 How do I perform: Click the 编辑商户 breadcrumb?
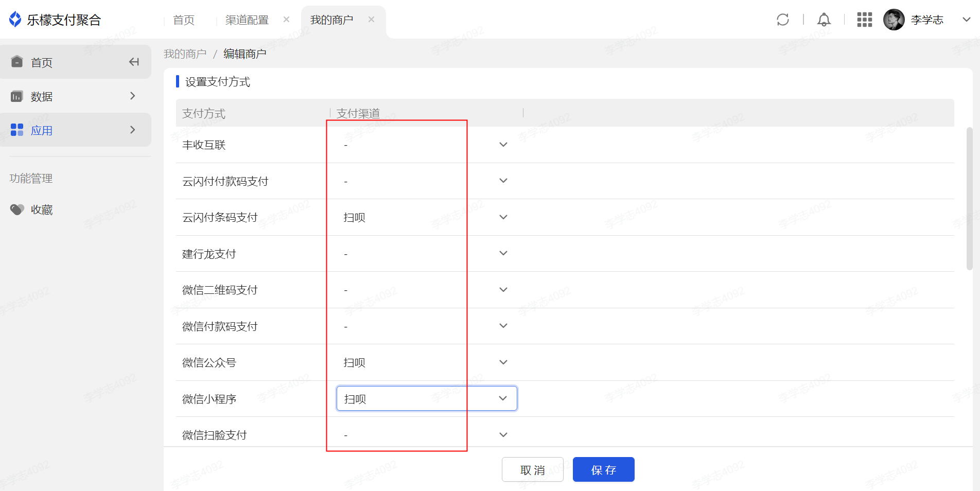[x=245, y=54]
